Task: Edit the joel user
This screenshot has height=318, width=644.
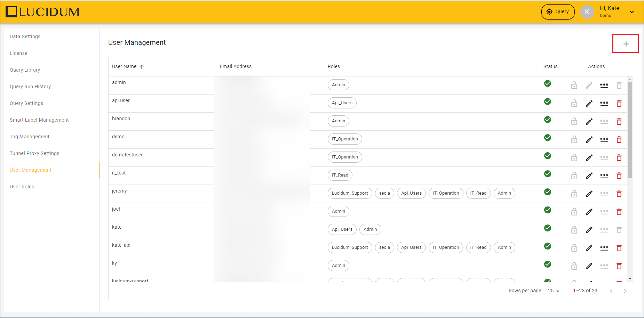Action: point(589,212)
